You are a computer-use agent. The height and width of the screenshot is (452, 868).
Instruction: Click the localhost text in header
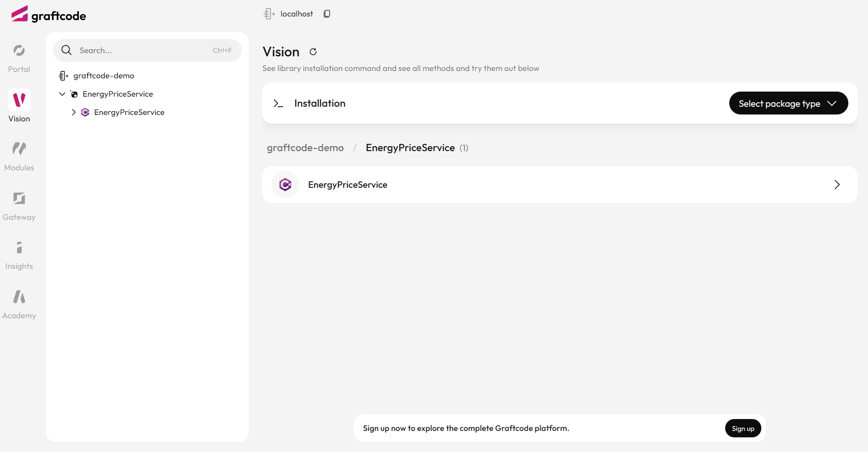pos(297,14)
